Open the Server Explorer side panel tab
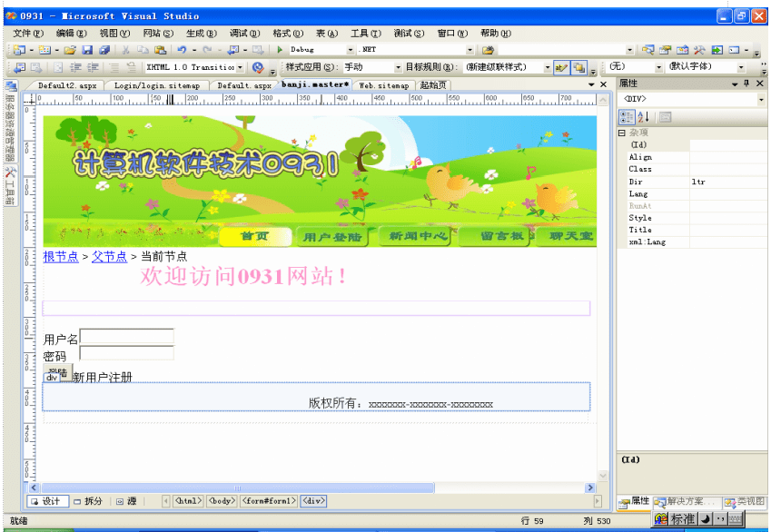The width and height of the screenshot is (771, 532). pyautogui.click(x=10, y=121)
